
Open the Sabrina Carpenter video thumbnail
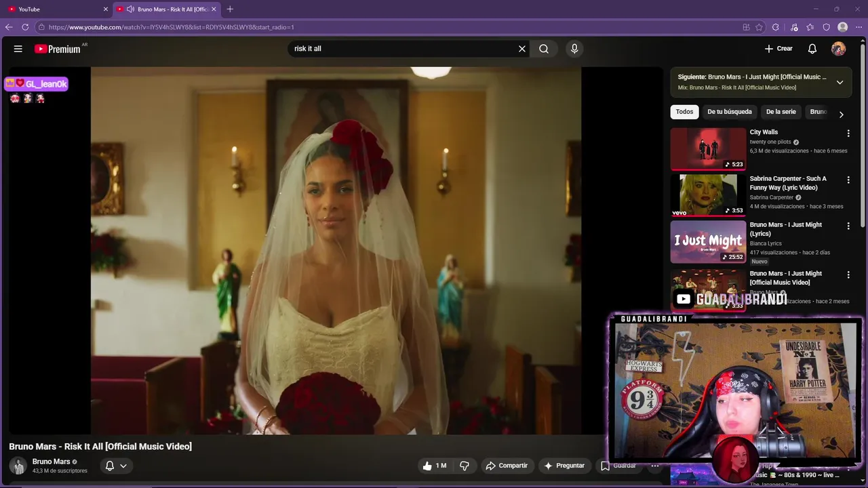(708, 195)
